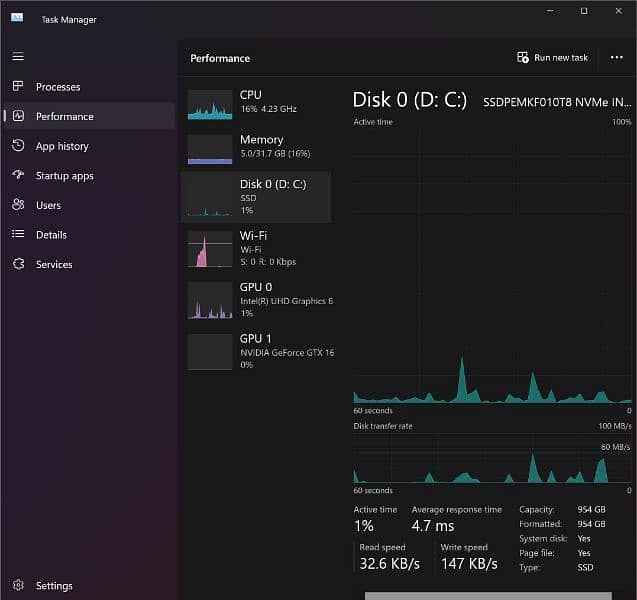Select the CPU performance graph entry
Viewport: 637px width, 600px height.
coord(258,103)
